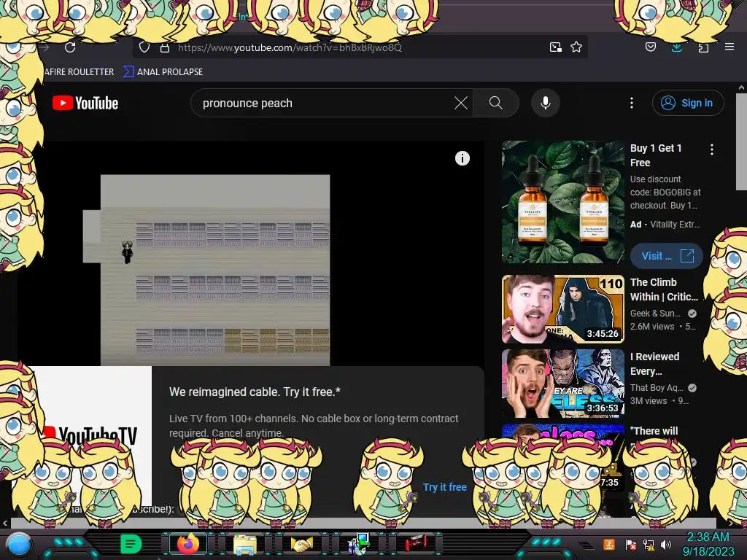Click the Vitality oil bottles ad thumbnail
Screen dimensions: 747x560
point(562,202)
